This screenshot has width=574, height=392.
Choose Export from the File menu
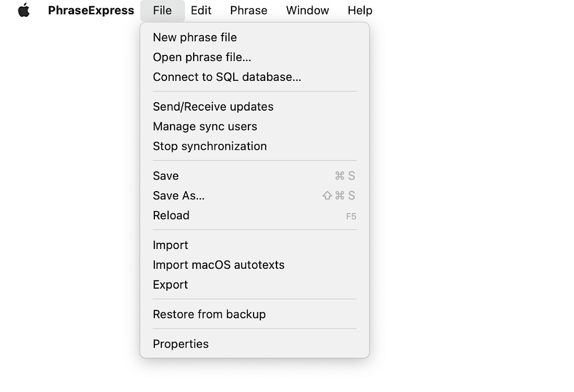click(255, 284)
